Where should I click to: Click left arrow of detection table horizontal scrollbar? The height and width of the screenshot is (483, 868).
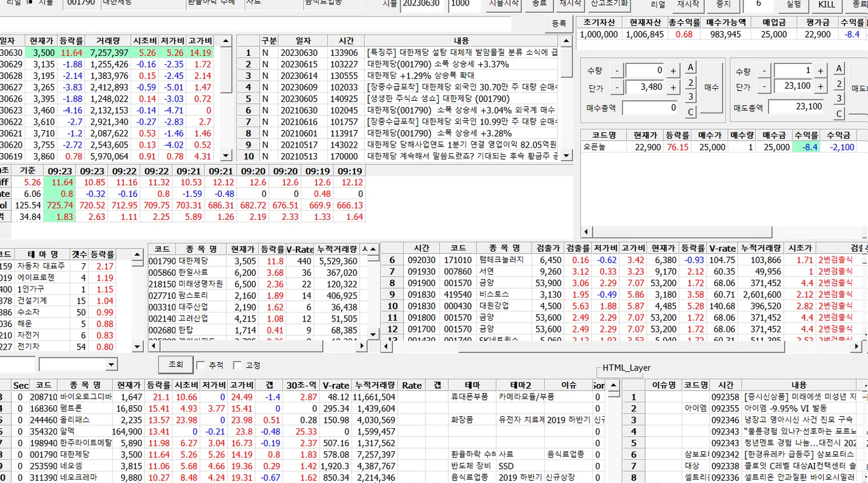coord(386,346)
